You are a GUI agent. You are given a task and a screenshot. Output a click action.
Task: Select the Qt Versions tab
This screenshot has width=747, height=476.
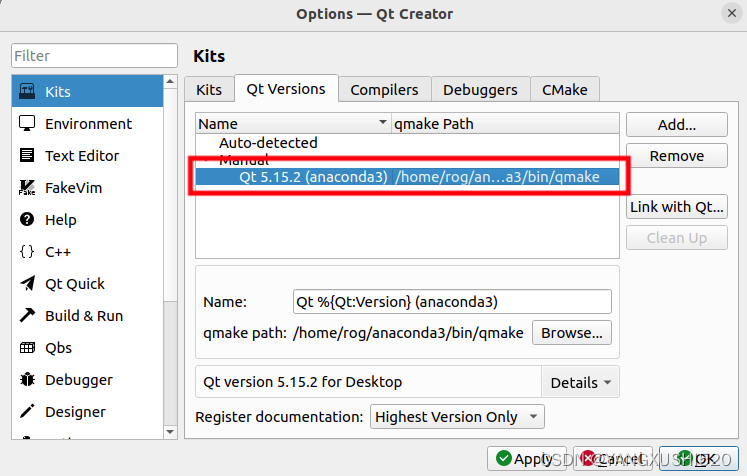(286, 89)
